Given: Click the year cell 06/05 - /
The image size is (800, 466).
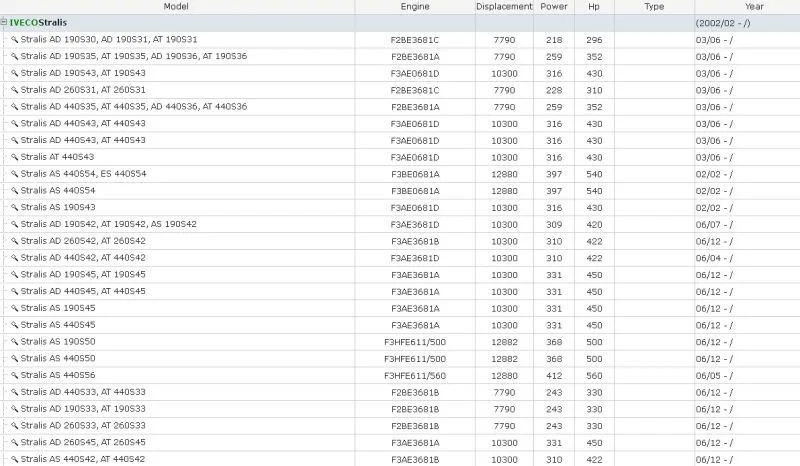Looking at the screenshot, I should 714,376.
